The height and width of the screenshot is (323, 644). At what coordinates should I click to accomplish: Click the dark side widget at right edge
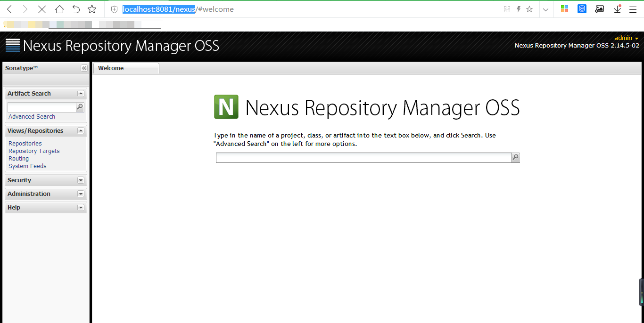642,292
